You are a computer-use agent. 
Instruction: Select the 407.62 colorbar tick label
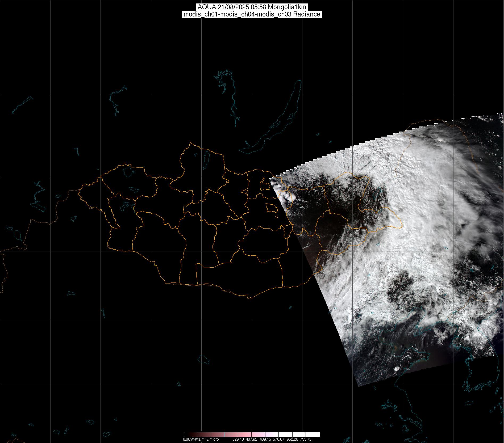[252, 439]
